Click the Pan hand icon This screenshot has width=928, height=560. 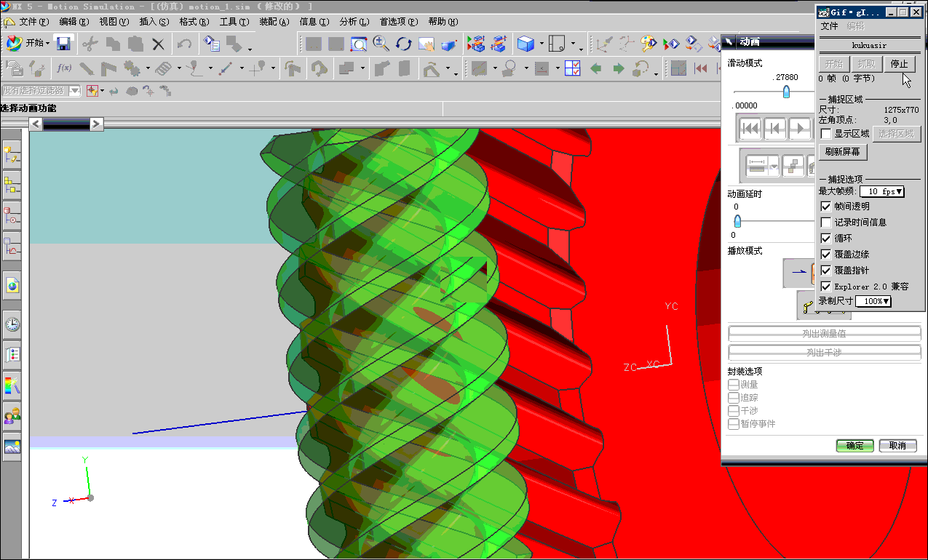(x=426, y=44)
